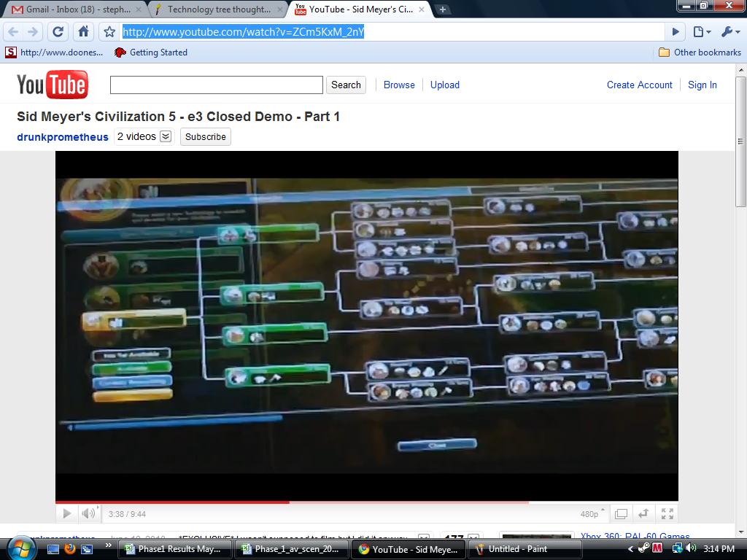
Task: Seek on the red video progress bar
Action: tap(172, 502)
